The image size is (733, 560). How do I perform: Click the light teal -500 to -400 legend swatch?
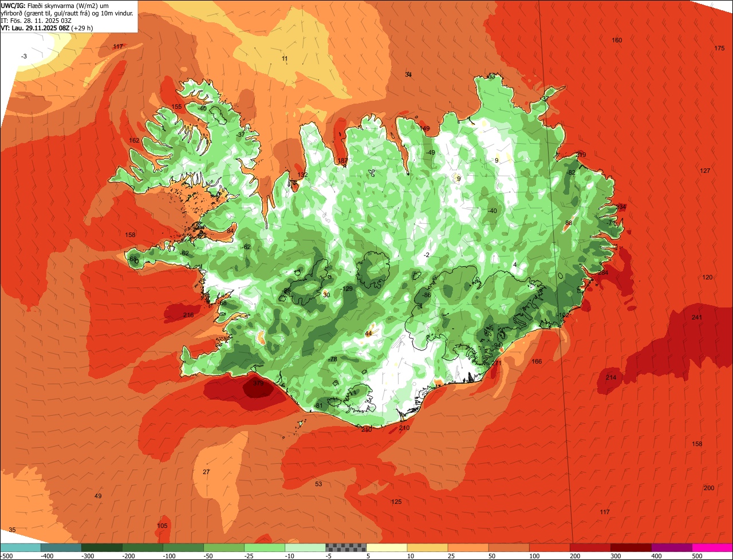(x=21, y=547)
